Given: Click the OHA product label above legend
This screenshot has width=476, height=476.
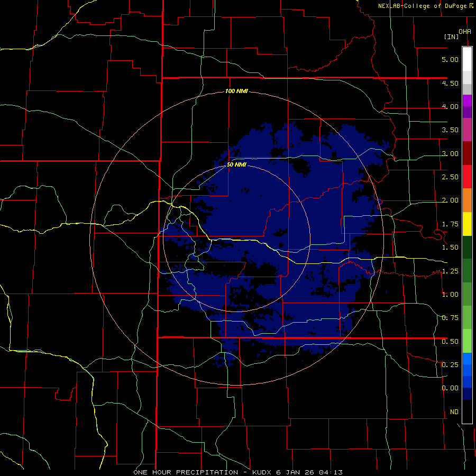Looking at the screenshot, I should pyautogui.click(x=465, y=31).
